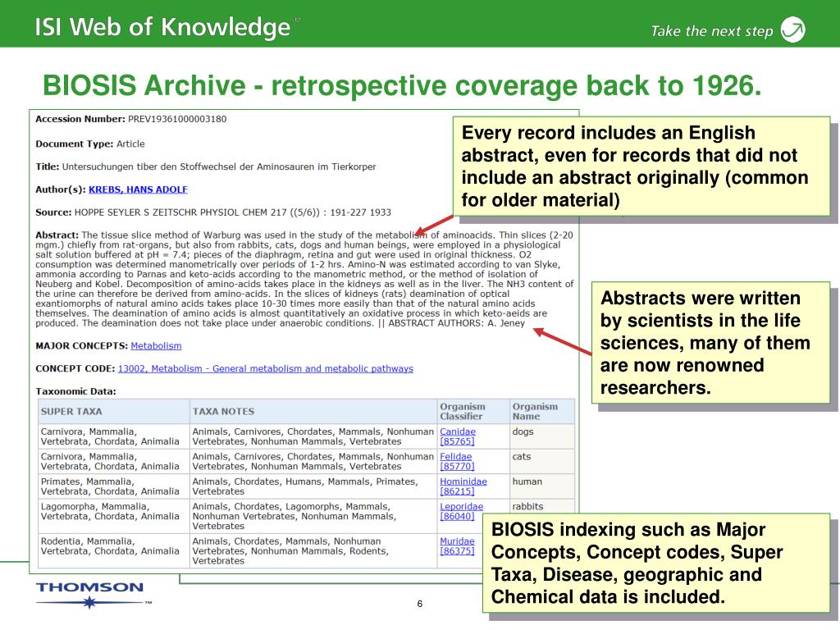Click the Abstracts were written by scientists note
This screenshot has width=840, height=630.
(711, 343)
